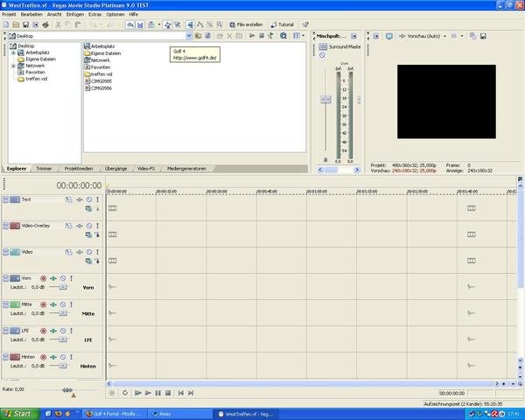Switch to the Übergänge tab

pos(115,169)
